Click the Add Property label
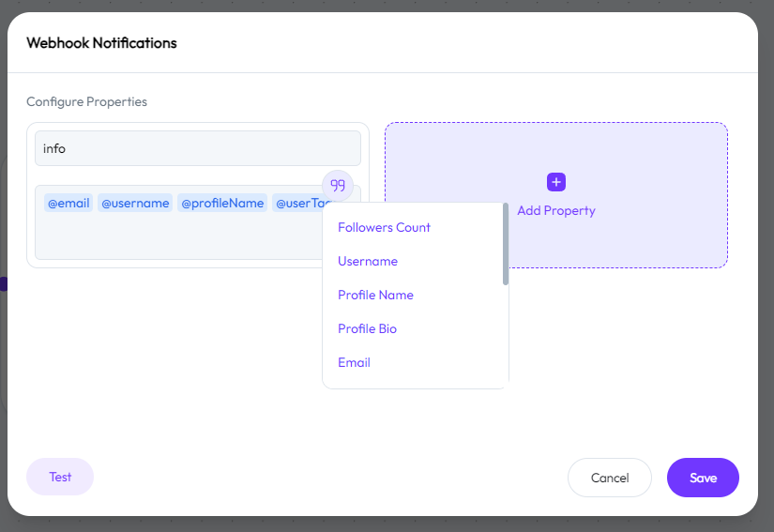This screenshot has height=532, width=774. pos(555,211)
